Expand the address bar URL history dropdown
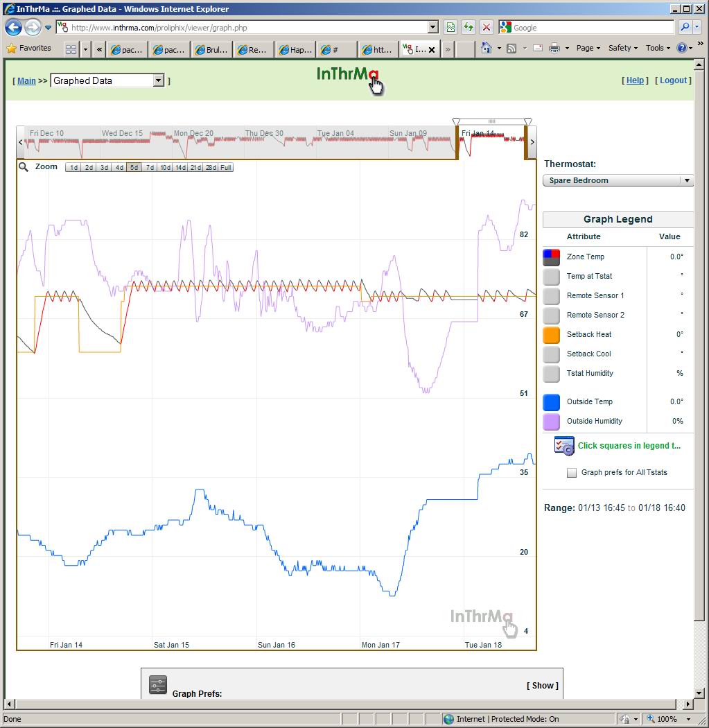709x728 pixels. [433, 28]
